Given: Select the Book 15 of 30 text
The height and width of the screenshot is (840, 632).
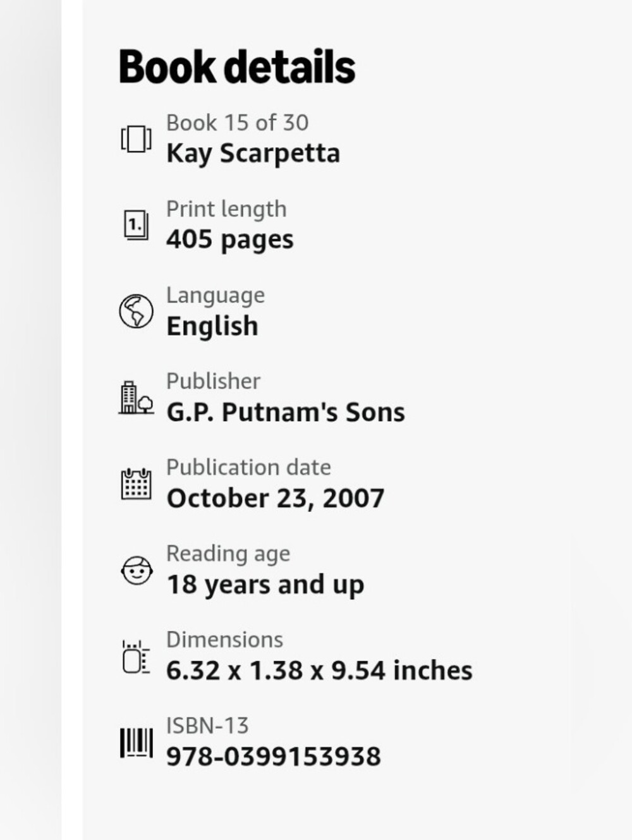Looking at the screenshot, I should 237,123.
